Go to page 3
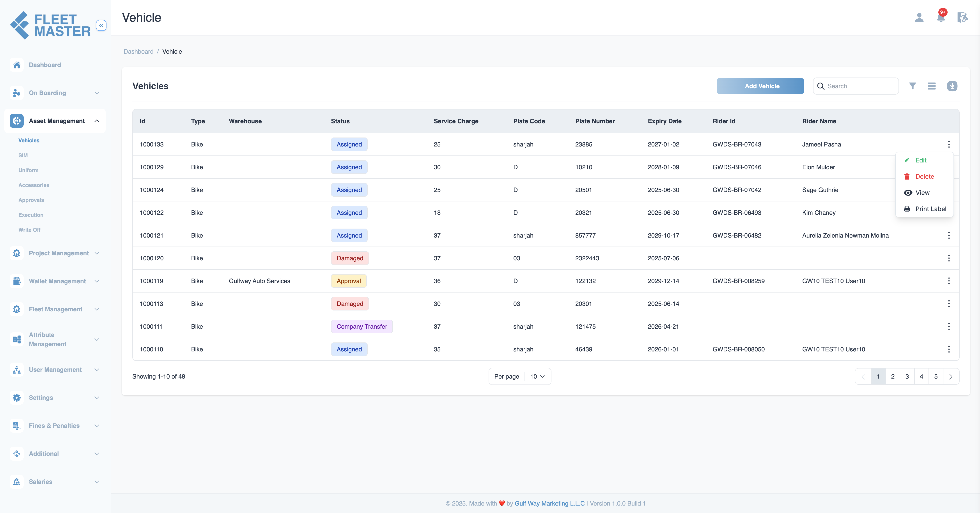The height and width of the screenshot is (513, 980). click(x=907, y=376)
